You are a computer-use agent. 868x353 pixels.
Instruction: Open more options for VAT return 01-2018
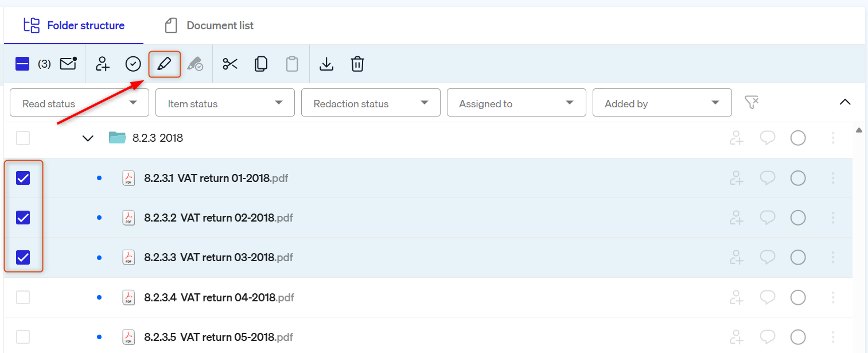point(833,178)
